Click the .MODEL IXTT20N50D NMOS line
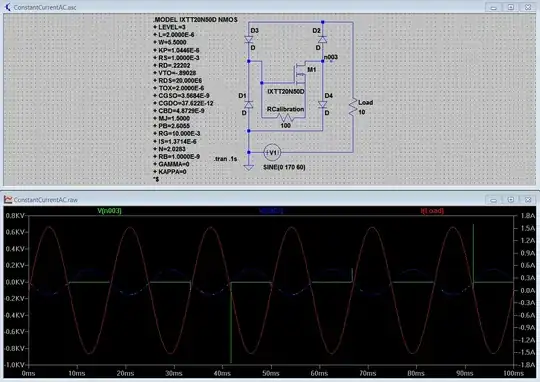Viewport: 540px width, 382px height. tap(195, 20)
